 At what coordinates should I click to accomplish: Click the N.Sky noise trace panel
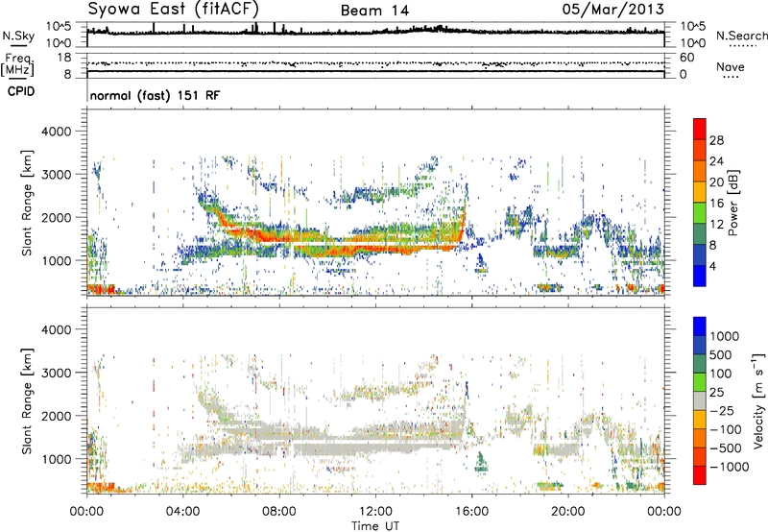pyautogui.click(x=375, y=35)
